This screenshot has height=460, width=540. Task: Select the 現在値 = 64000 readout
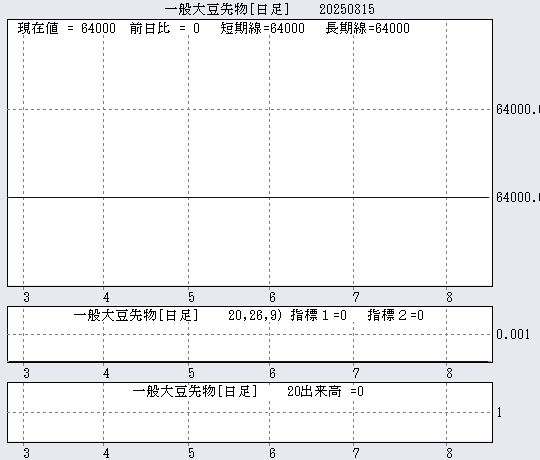tap(66, 28)
